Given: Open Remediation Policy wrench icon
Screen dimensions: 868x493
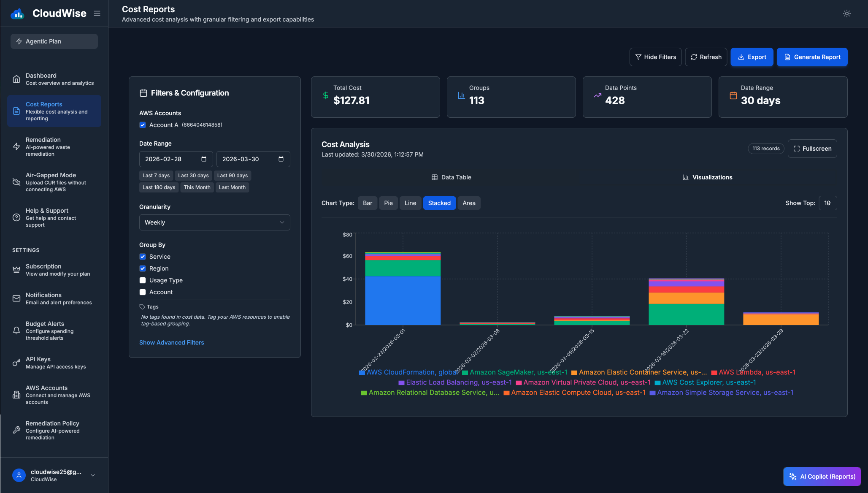Looking at the screenshot, I should (16, 430).
